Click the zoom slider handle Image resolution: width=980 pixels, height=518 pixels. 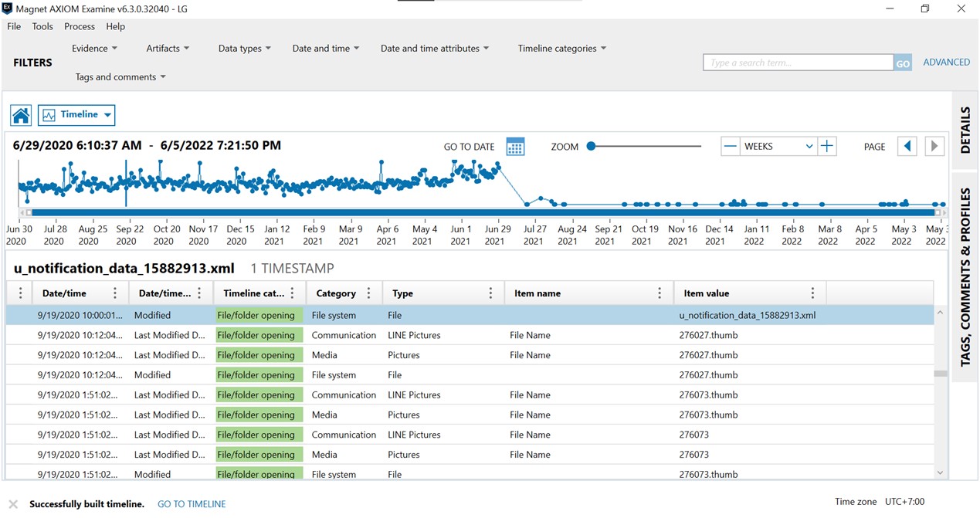tap(590, 146)
